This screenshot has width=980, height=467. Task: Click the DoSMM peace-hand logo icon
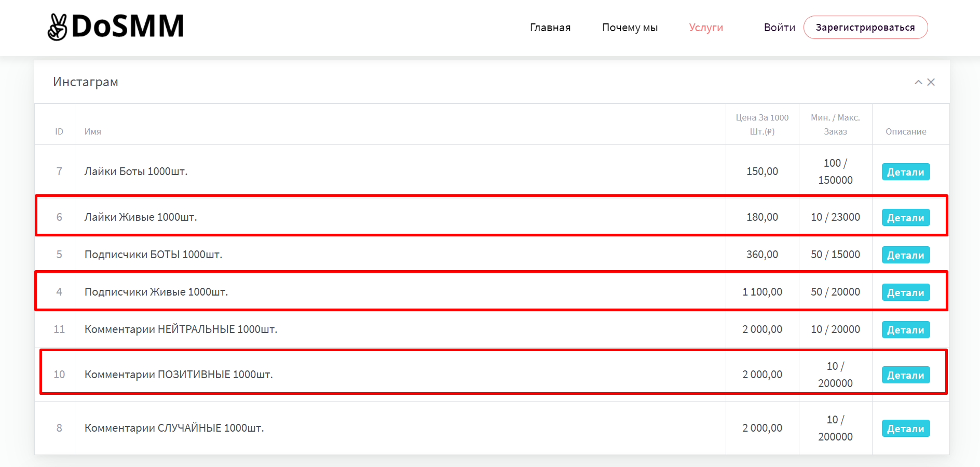click(x=57, y=27)
